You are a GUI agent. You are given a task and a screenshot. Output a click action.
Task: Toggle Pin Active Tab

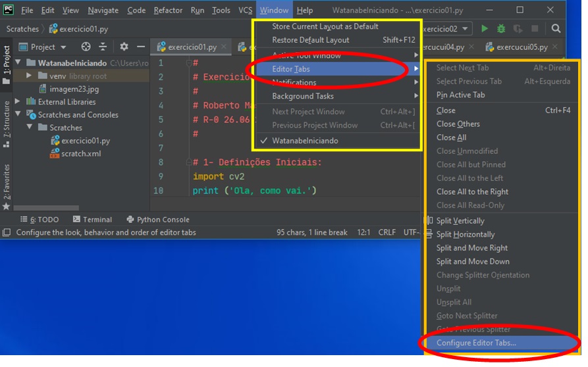click(460, 95)
